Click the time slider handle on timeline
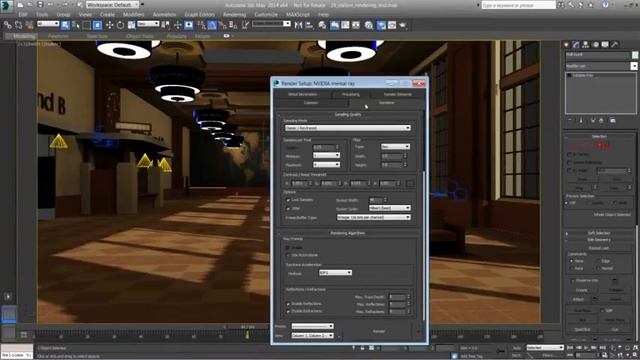The image size is (640, 360). [247, 327]
